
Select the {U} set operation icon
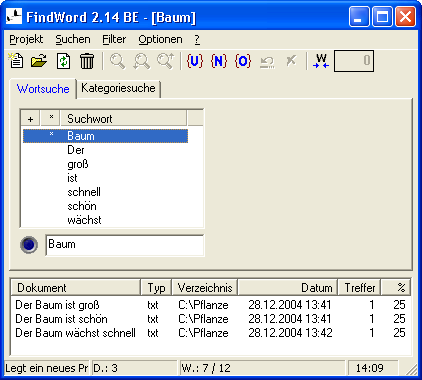pyautogui.click(x=195, y=61)
